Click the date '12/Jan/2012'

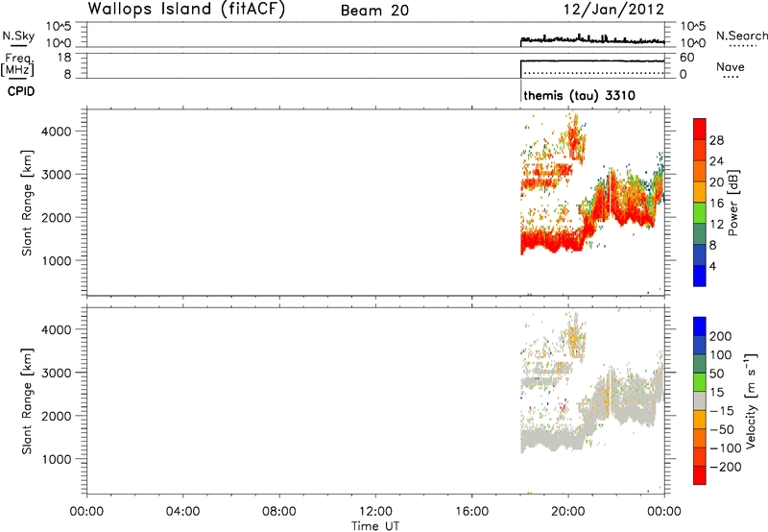pyautogui.click(x=613, y=10)
